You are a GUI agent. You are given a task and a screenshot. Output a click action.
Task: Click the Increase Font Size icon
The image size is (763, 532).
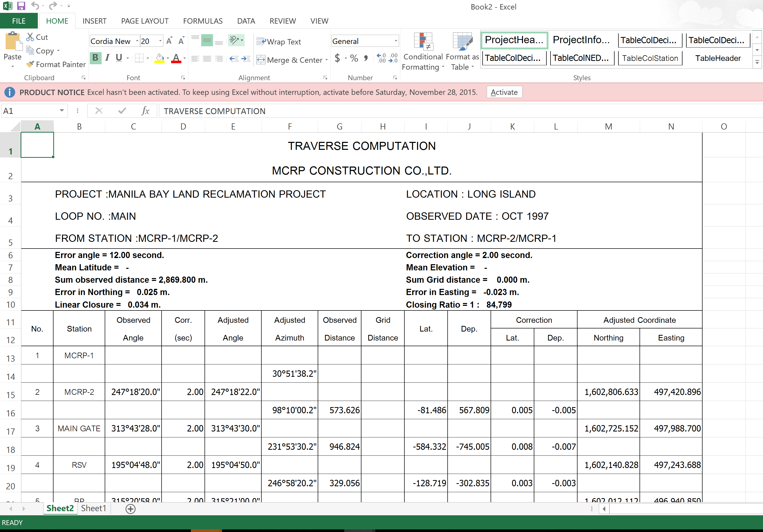pos(170,41)
